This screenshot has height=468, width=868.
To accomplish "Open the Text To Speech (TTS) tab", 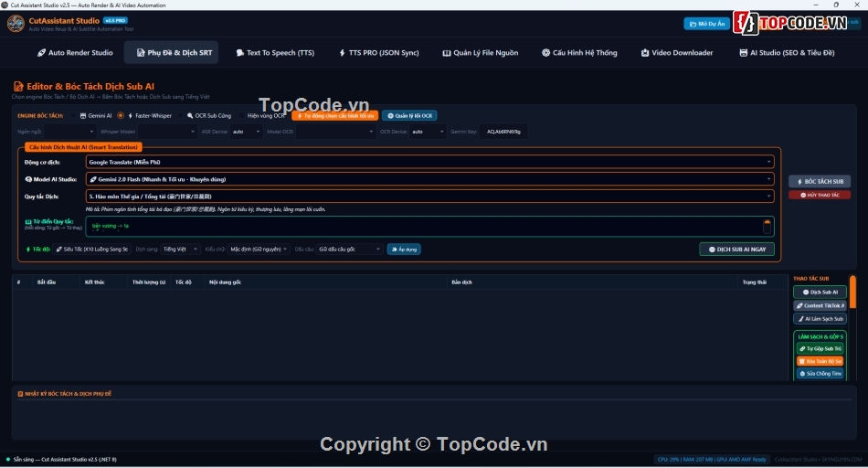I will pos(275,53).
